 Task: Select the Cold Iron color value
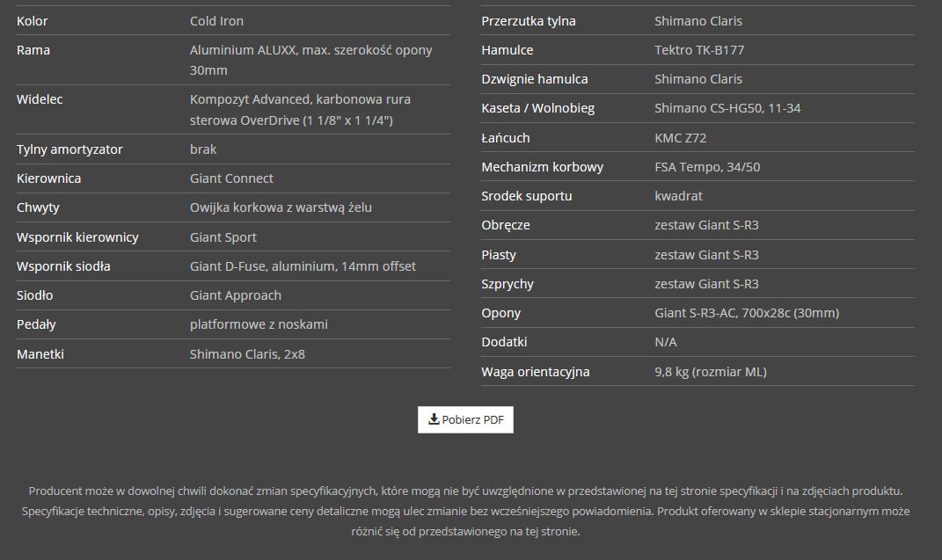(216, 21)
